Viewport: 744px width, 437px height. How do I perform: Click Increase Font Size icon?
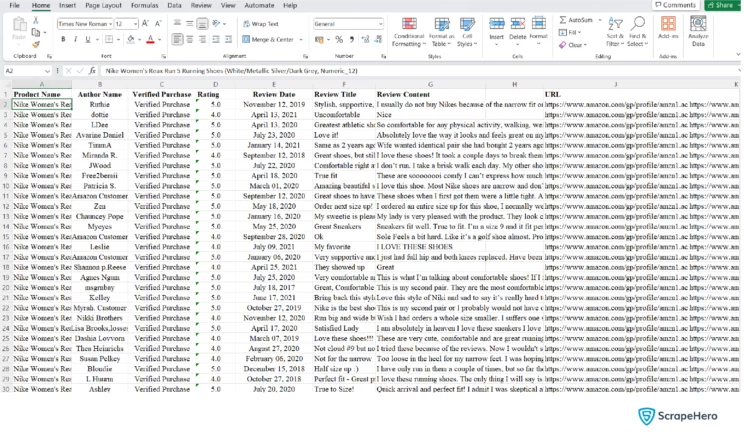tap(146, 24)
